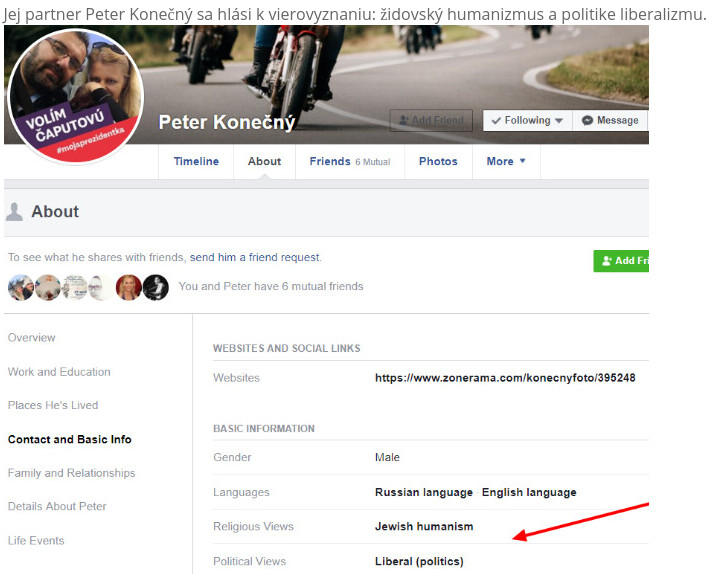Go to the Photos tab
The width and height of the screenshot is (713, 574).
438,162
